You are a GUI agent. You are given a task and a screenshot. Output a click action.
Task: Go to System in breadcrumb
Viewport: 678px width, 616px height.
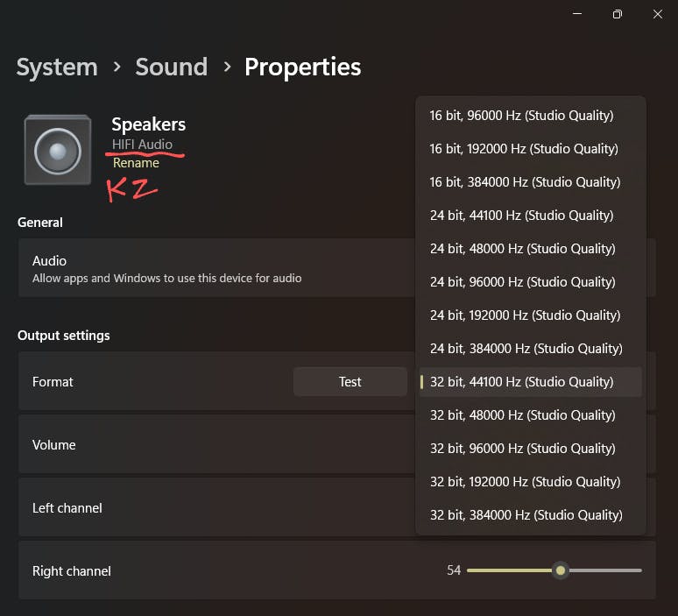(57, 67)
